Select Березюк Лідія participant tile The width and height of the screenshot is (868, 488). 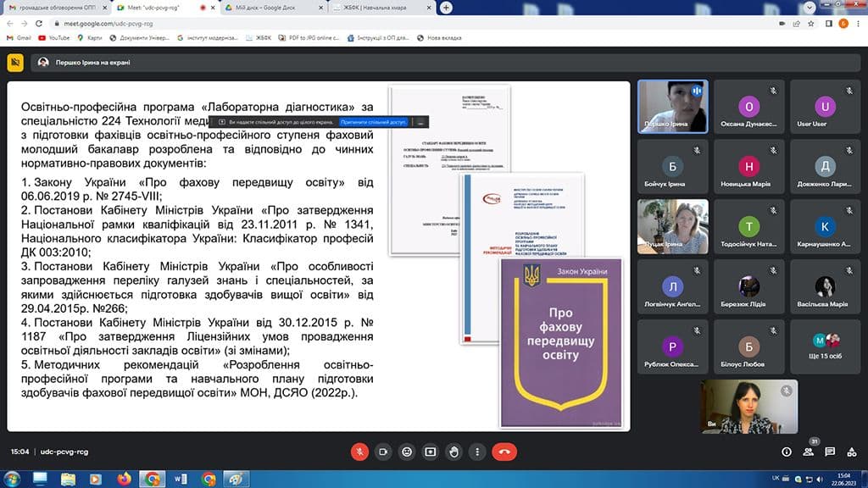(x=749, y=286)
